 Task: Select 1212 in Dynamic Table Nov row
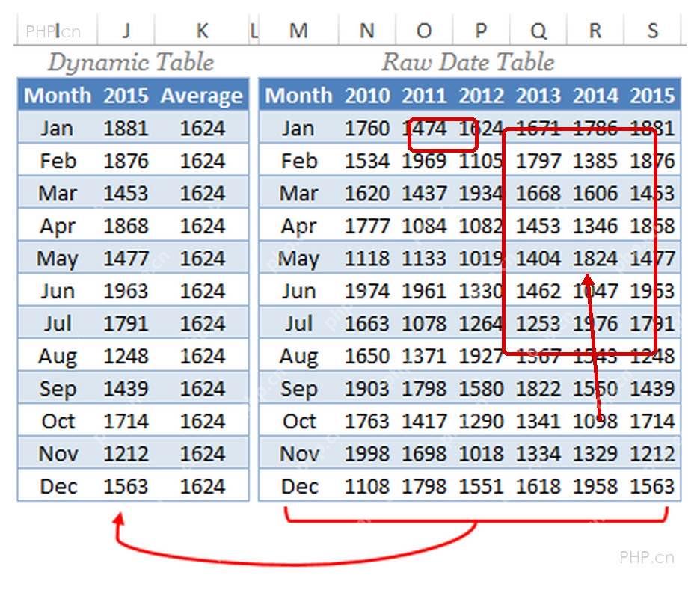126,454
